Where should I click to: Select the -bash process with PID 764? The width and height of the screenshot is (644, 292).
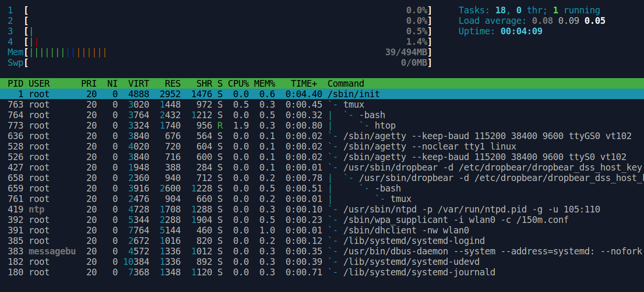[x=322, y=115]
